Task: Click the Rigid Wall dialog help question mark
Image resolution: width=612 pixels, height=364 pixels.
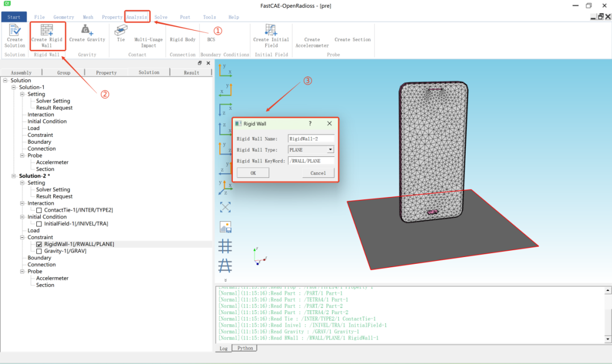Action: (x=311, y=123)
